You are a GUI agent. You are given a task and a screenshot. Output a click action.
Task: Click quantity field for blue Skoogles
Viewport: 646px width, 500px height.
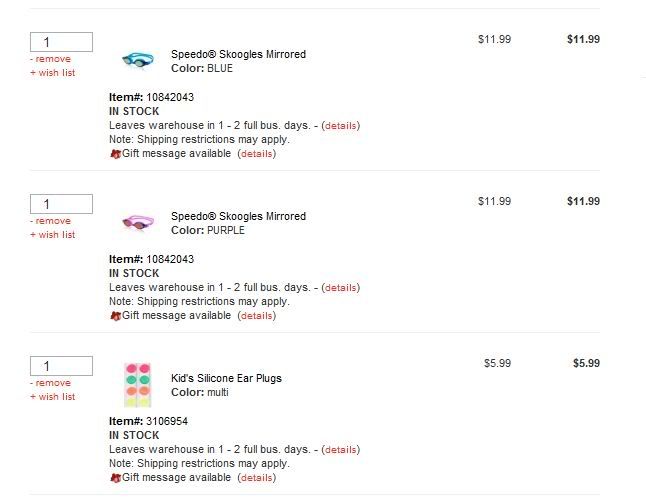(62, 42)
